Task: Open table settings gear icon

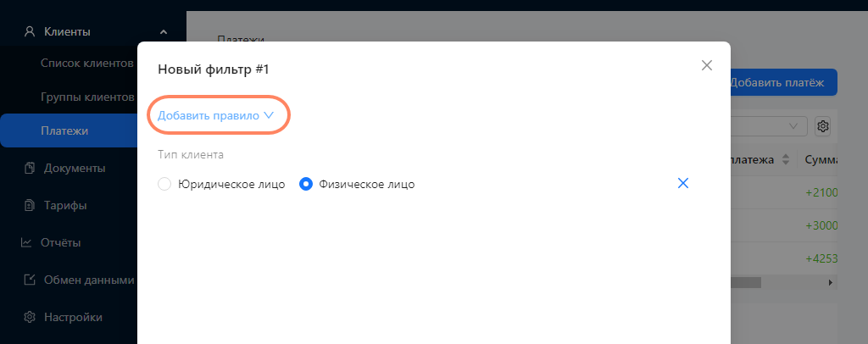Action: click(x=823, y=126)
